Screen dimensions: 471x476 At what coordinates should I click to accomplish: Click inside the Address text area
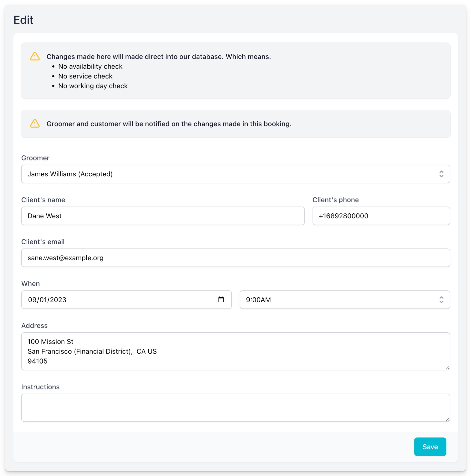coord(235,351)
